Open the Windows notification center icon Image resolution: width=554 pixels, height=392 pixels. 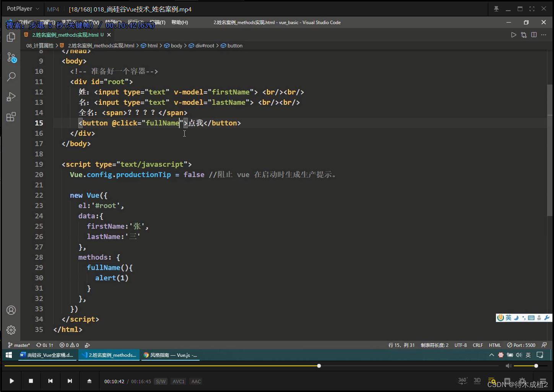point(540,355)
